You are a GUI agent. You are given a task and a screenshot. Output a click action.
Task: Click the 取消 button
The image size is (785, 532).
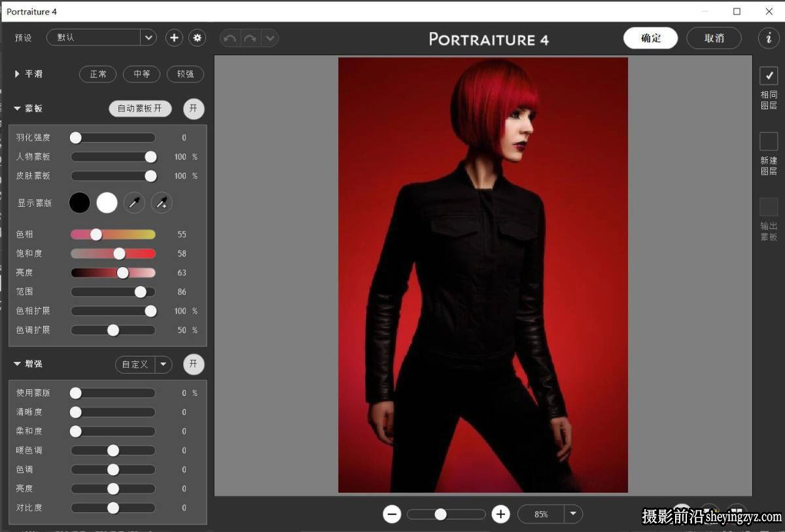click(x=714, y=38)
